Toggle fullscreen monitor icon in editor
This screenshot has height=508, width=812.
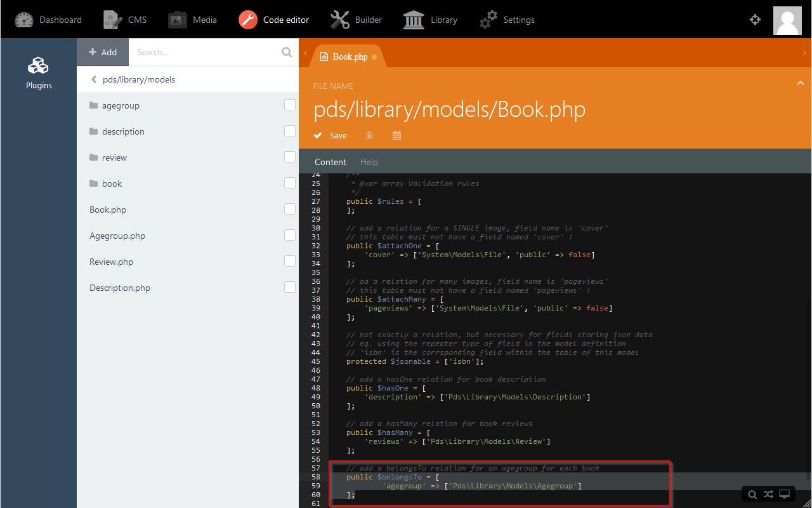[x=785, y=495]
